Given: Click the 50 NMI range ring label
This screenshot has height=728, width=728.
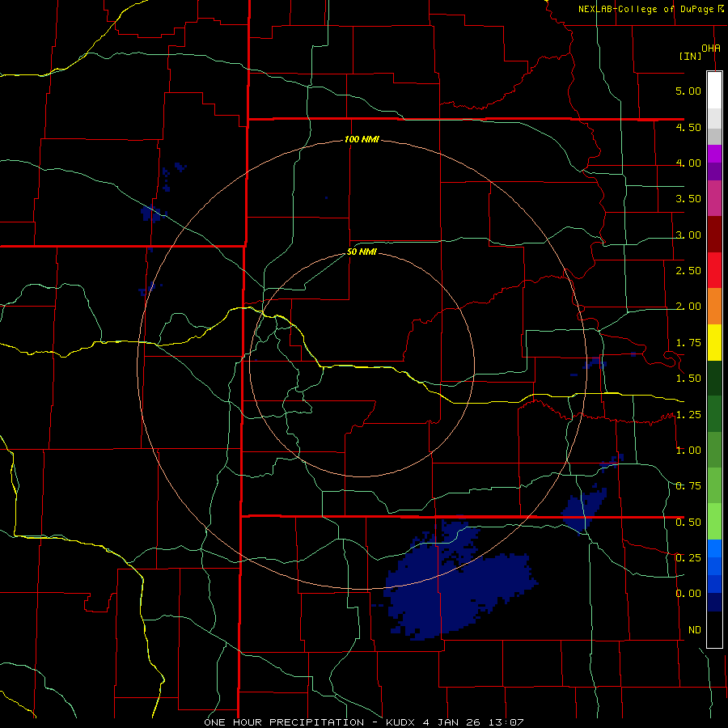Looking at the screenshot, I should 362,252.
